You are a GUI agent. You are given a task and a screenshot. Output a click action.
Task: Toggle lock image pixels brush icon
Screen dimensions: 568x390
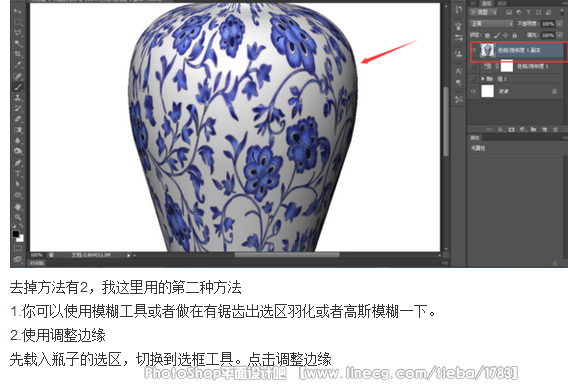[x=497, y=35]
